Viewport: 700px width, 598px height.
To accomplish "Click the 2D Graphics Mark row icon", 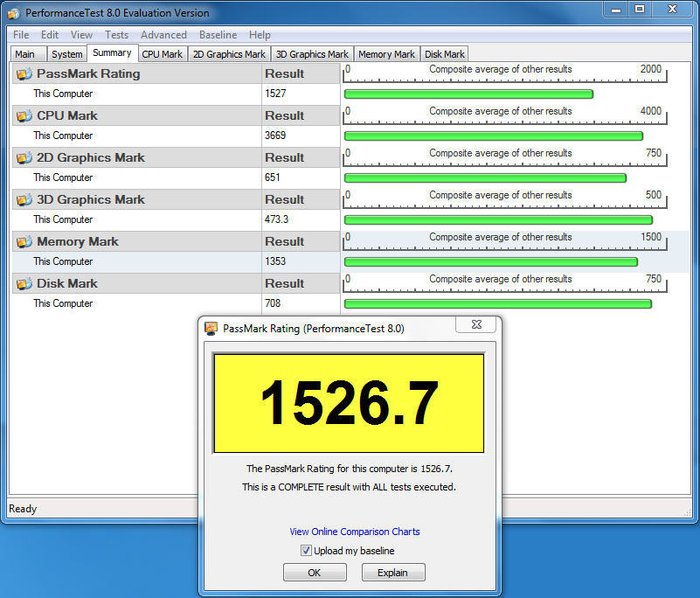I will pos(24,157).
